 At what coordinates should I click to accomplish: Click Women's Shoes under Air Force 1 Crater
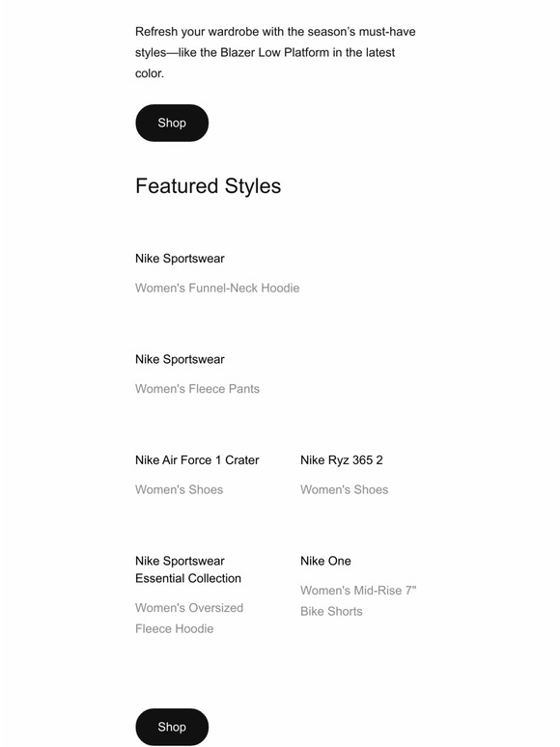point(180,489)
